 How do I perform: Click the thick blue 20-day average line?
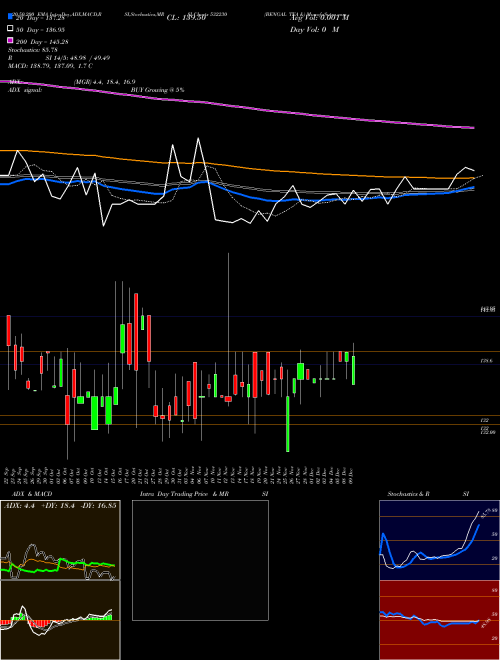(x=236, y=193)
